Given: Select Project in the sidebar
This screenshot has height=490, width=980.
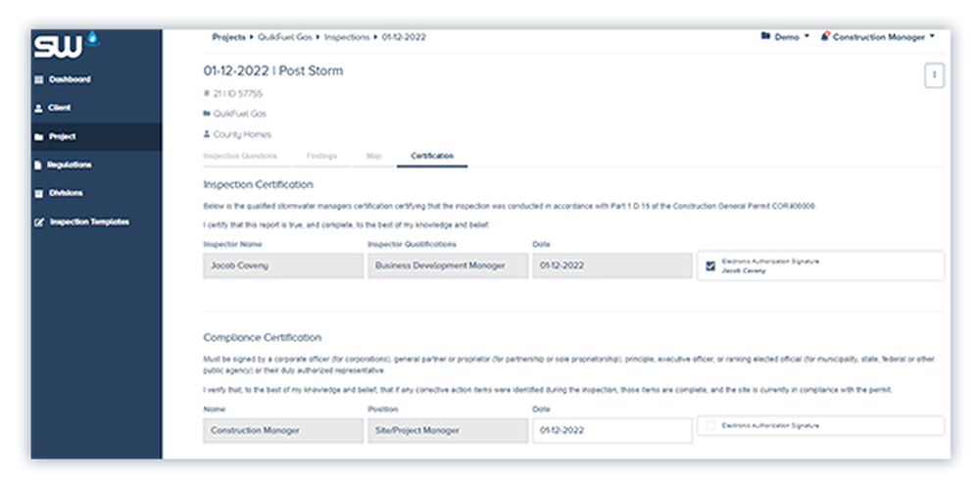Looking at the screenshot, I should tap(63, 136).
